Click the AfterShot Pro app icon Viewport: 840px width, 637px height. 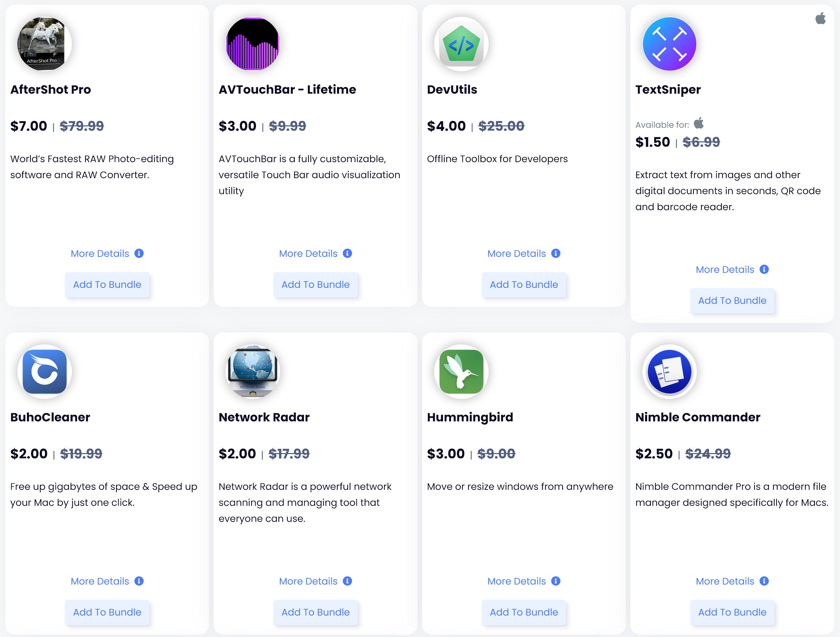pyautogui.click(x=44, y=44)
